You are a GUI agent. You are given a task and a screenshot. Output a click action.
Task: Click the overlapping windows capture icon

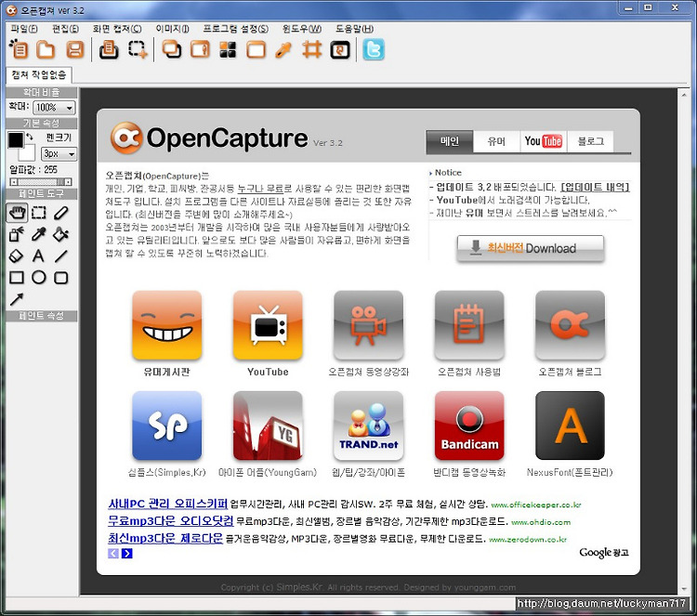(x=172, y=49)
